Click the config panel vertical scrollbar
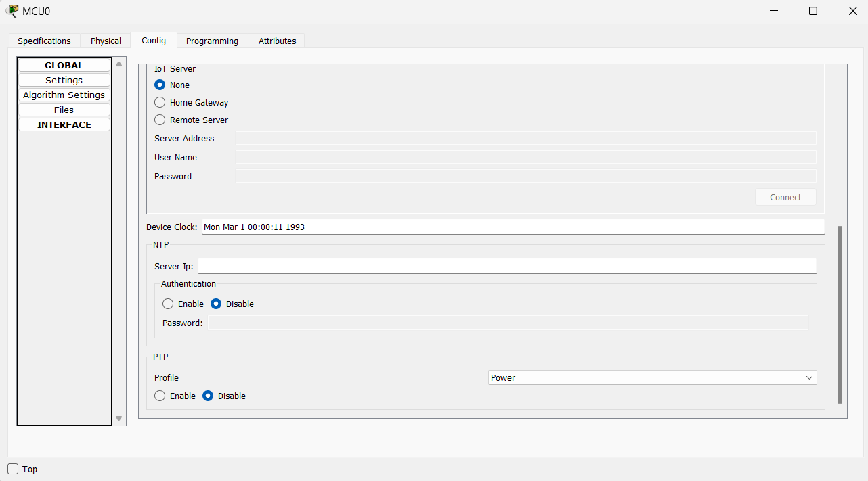Screen dimensions: 868x481 coord(840,315)
